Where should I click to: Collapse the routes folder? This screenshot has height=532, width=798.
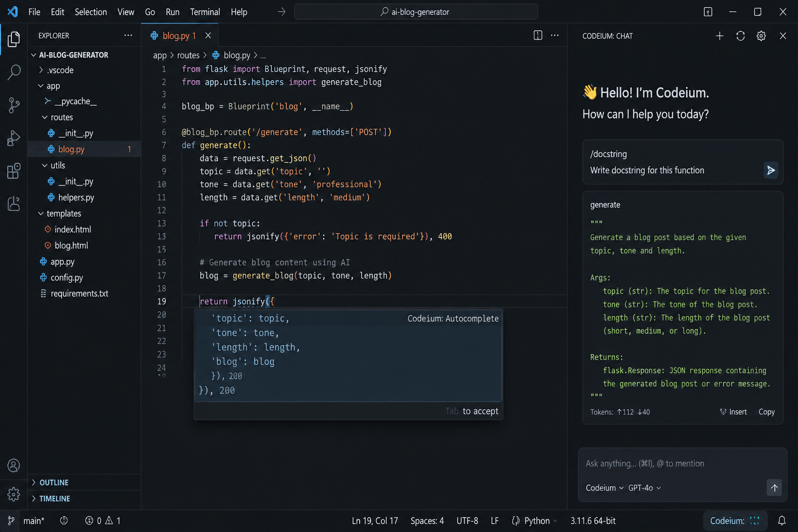tap(45, 117)
